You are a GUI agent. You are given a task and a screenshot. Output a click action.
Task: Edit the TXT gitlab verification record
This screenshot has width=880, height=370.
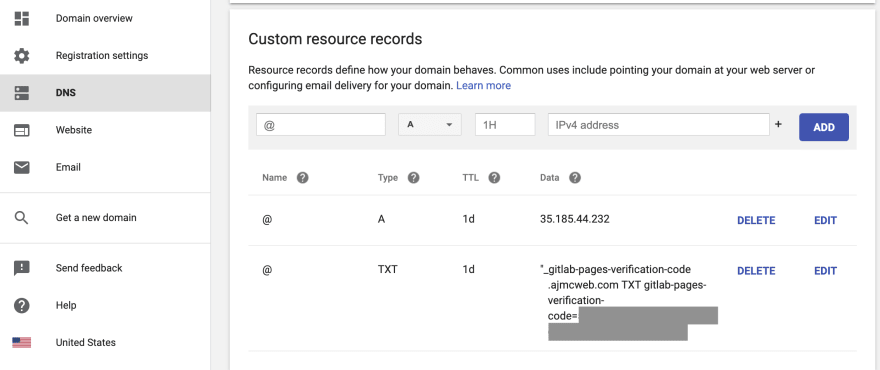(825, 271)
